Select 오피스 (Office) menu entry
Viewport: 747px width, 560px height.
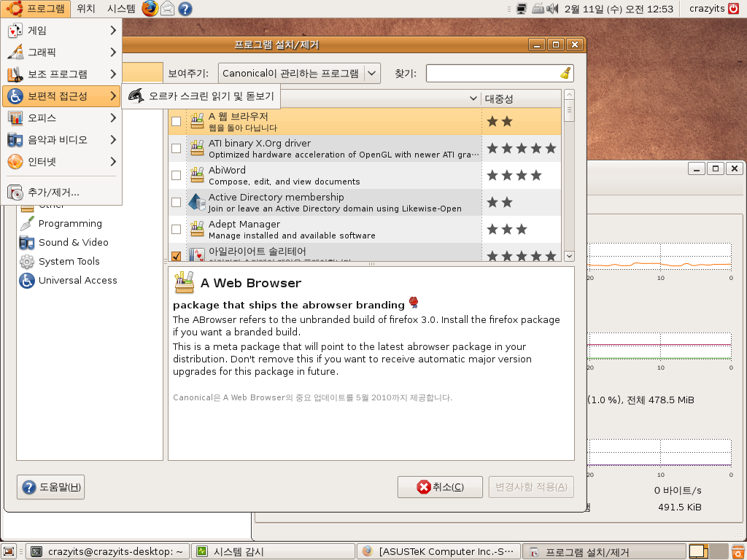[61, 118]
